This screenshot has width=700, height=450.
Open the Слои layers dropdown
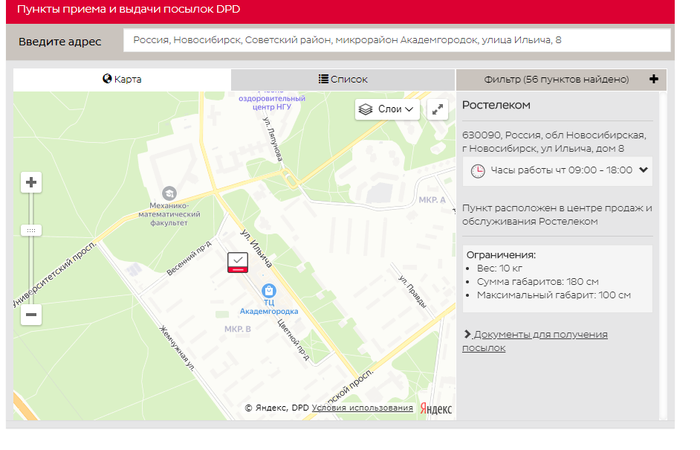pyautogui.click(x=387, y=110)
